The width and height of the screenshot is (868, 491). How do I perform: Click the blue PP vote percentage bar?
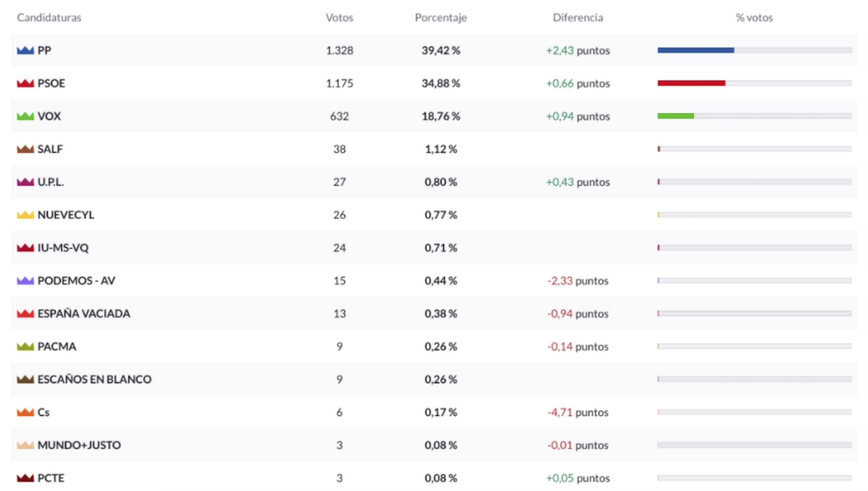pos(696,50)
